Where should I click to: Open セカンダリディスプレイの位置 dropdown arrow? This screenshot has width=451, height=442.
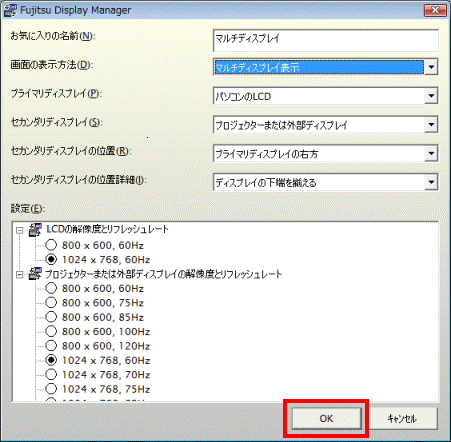(x=431, y=154)
